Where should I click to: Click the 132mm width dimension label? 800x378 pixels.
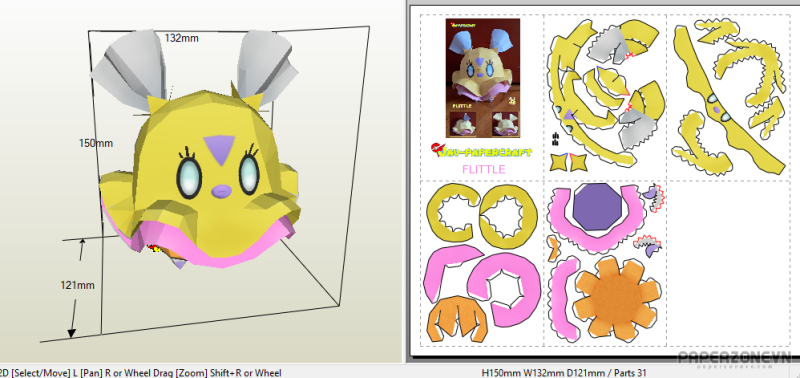(181, 38)
